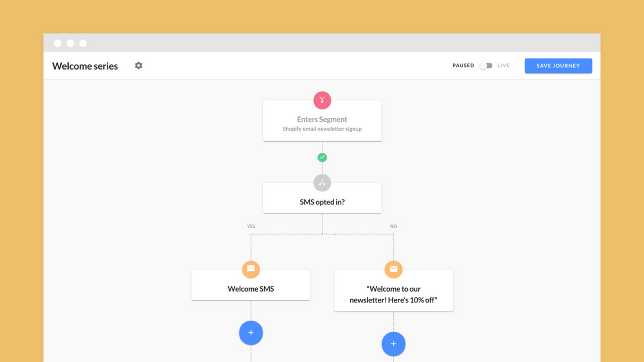
Task: Click the SAVE JOURNEY button
Action: tap(558, 65)
